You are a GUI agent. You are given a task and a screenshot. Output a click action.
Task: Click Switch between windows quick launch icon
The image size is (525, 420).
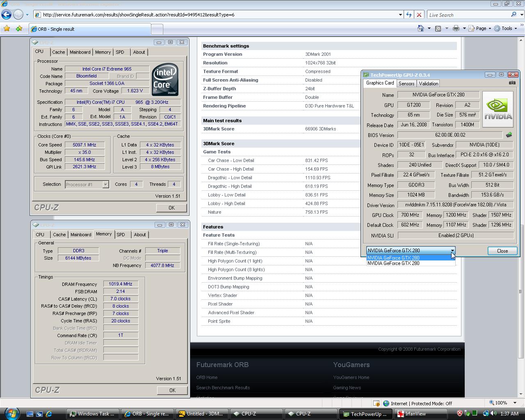pos(39,414)
